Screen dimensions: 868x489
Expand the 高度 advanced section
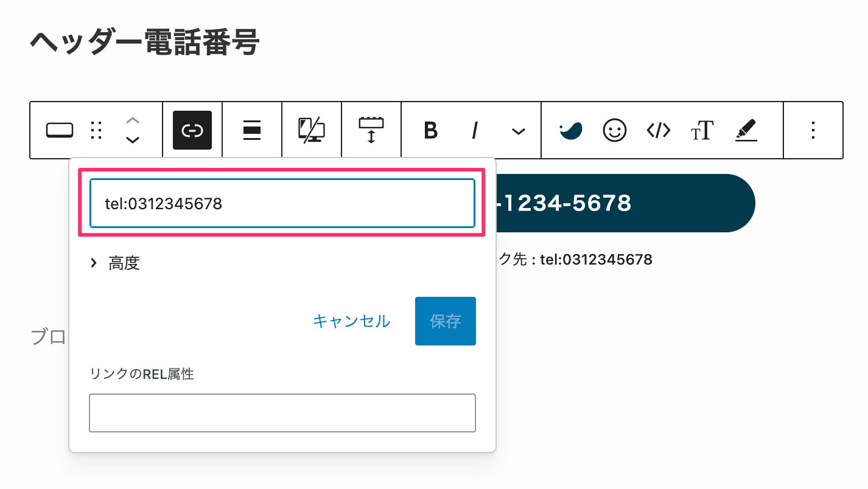(x=115, y=263)
